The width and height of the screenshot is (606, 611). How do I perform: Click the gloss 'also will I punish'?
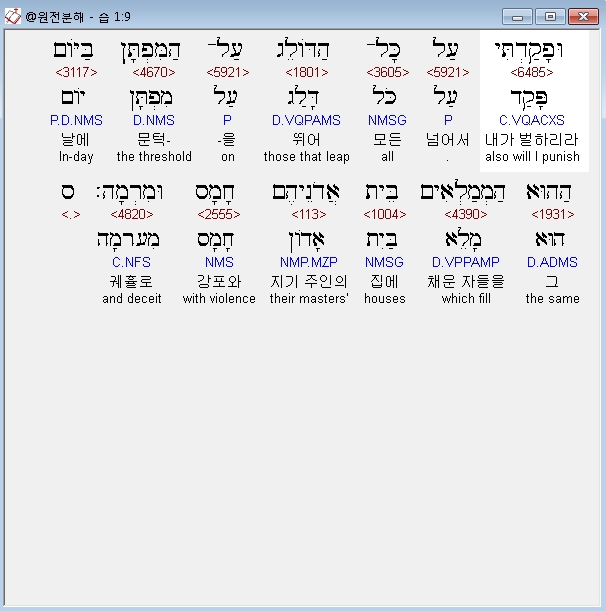pyautogui.click(x=532, y=157)
